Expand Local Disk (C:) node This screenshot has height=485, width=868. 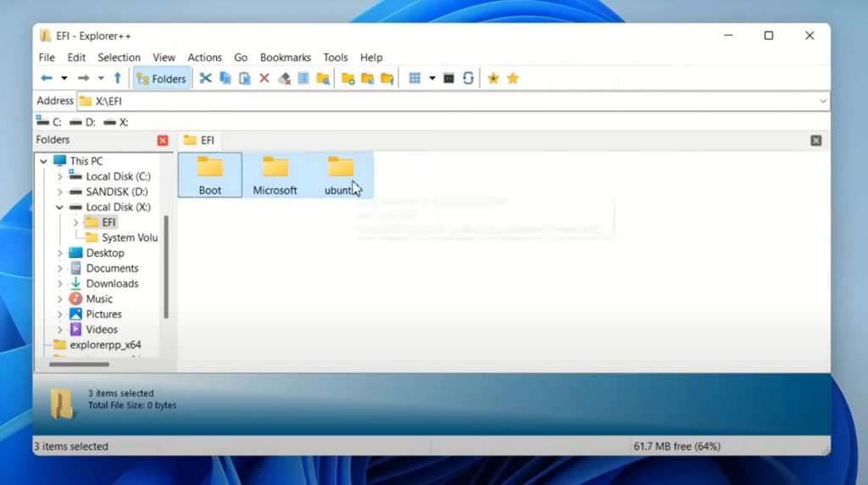[59, 176]
